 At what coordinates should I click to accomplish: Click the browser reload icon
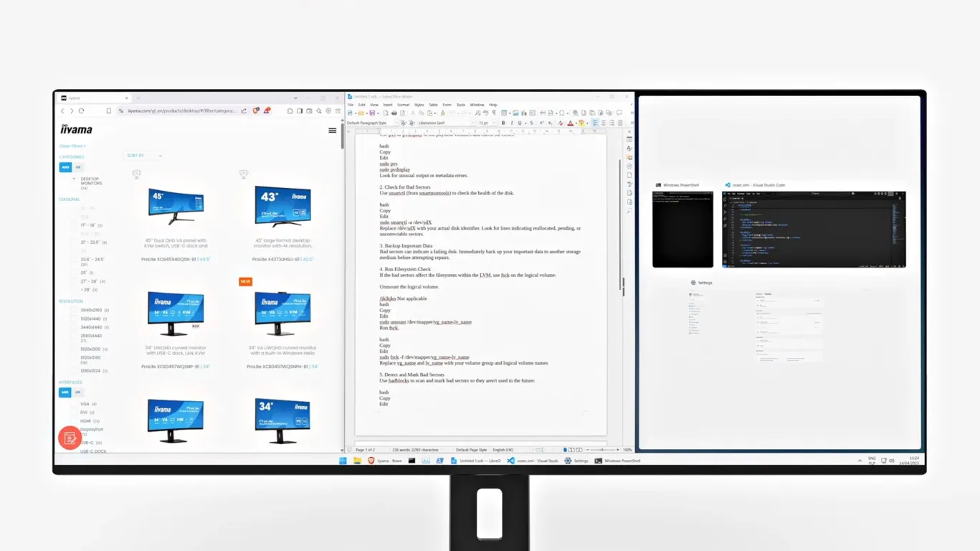point(81,111)
